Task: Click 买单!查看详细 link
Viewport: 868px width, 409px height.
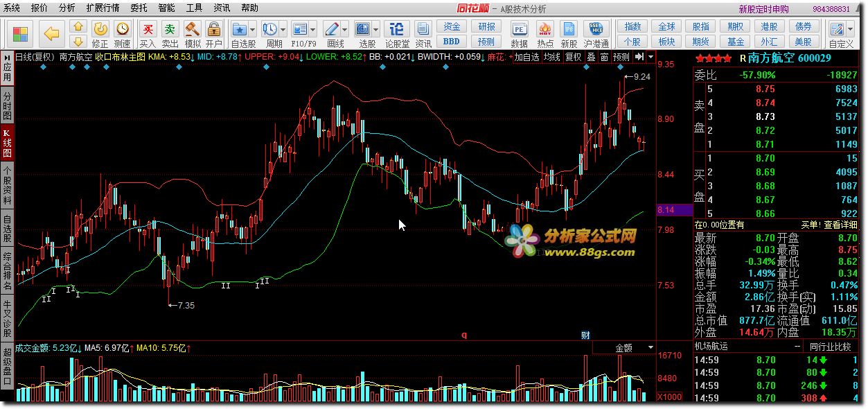Action: [829, 225]
